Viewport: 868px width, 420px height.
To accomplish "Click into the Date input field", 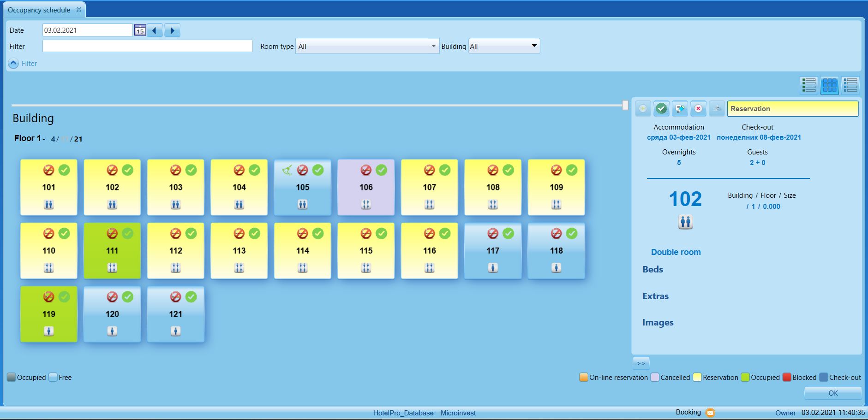I will [88, 30].
